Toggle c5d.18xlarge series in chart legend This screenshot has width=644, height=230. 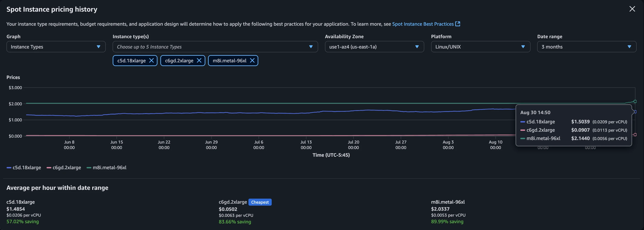(x=24, y=168)
